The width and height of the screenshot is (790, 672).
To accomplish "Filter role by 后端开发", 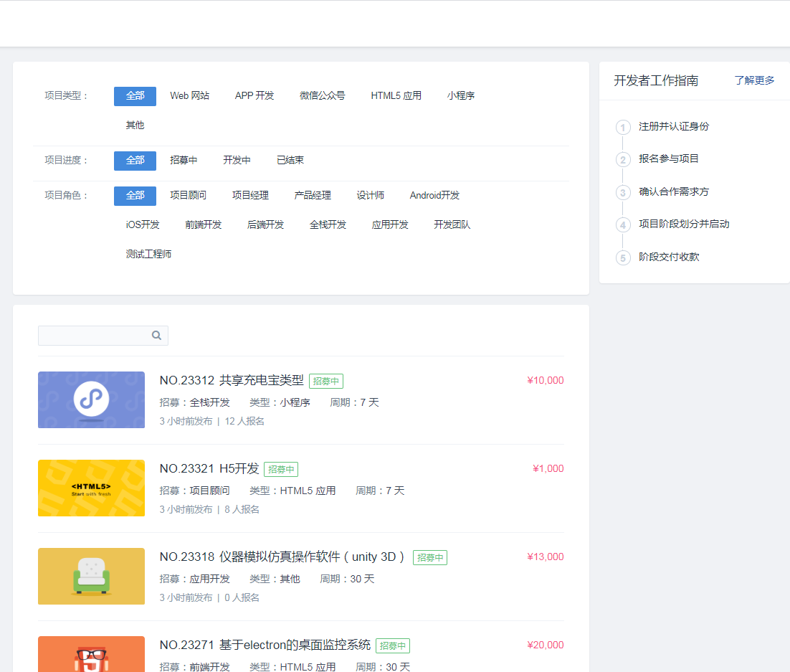I will [265, 225].
